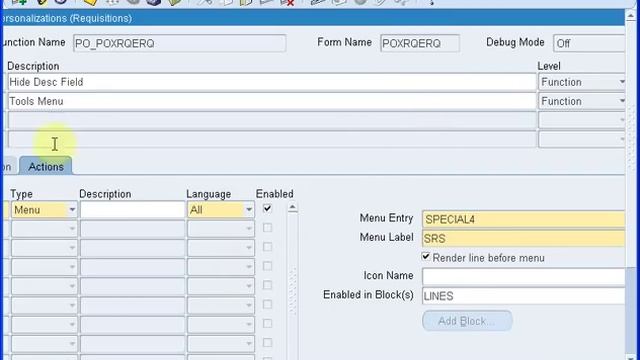Click the Menu Label field SRS
640x360 pixels.
pyautogui.click(x=524, y=238)
